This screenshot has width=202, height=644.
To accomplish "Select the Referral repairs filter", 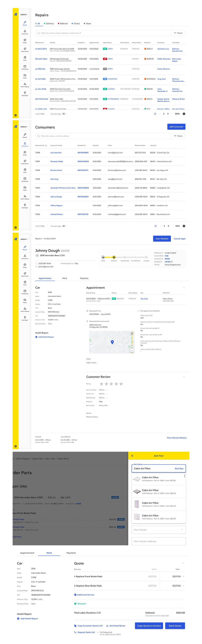I will [63, 24].
